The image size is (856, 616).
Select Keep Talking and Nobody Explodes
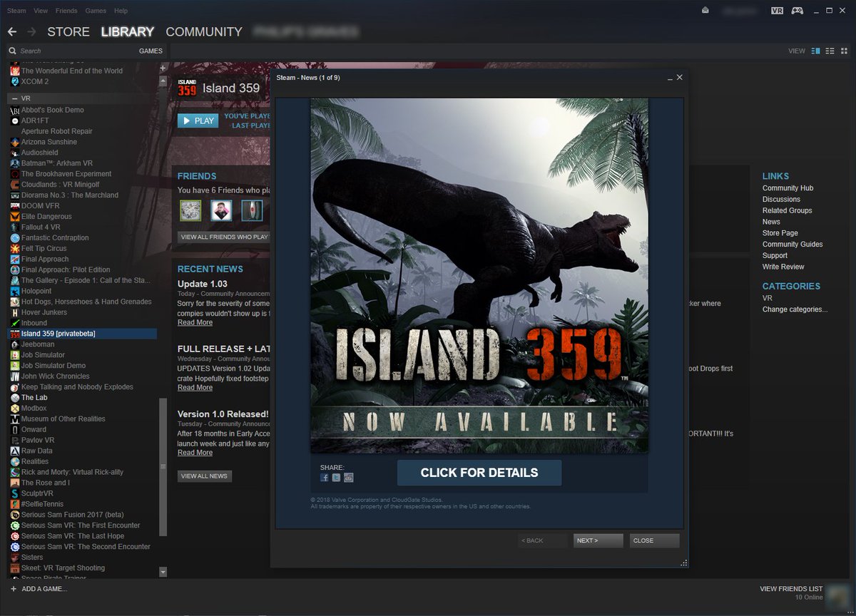tap(77, 387)
